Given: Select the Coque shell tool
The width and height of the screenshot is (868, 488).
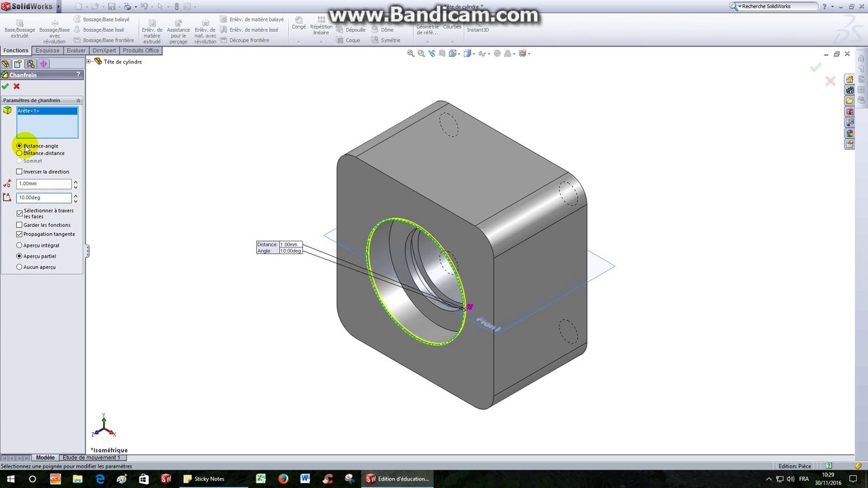Looking at the screenshot, I should click(x=349, y=40).
